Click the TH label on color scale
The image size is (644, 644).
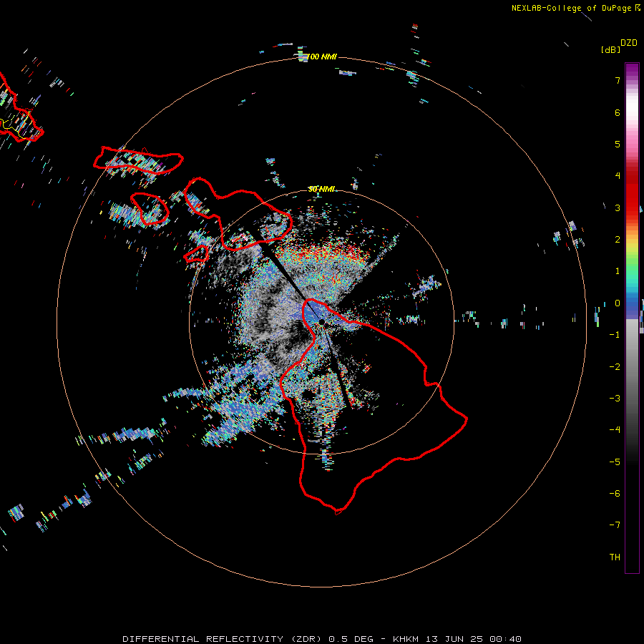pyautogui.click(x=615, y=557)
